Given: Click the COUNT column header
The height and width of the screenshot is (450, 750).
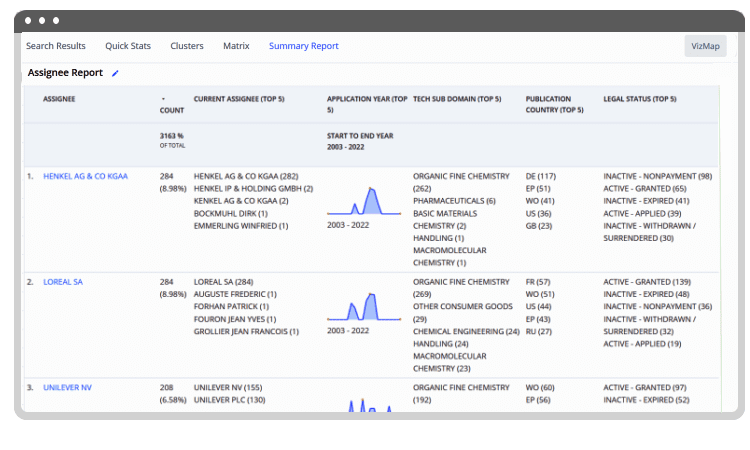Looking at the screenshot, I should click(x=172, y=110).
